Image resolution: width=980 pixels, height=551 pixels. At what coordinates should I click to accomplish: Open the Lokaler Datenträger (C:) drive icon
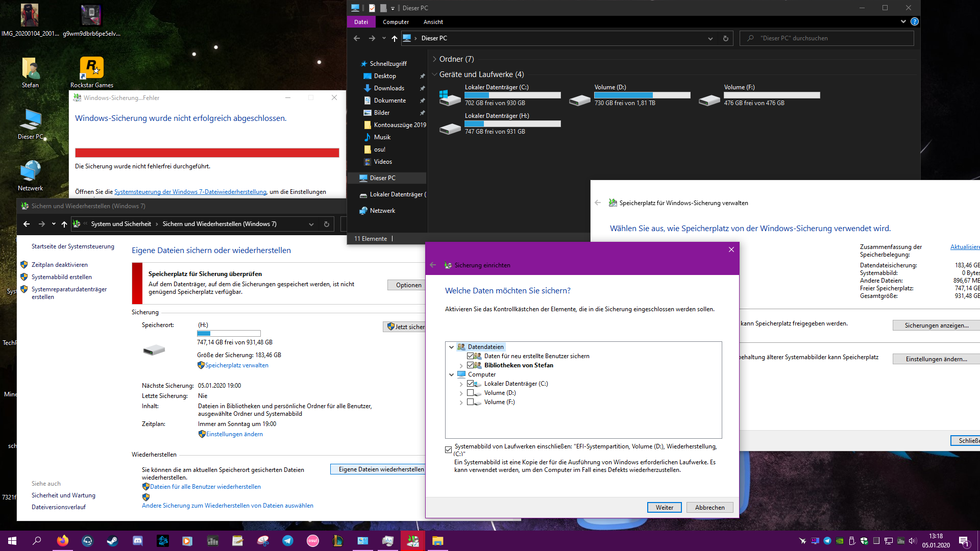[450, 97]
